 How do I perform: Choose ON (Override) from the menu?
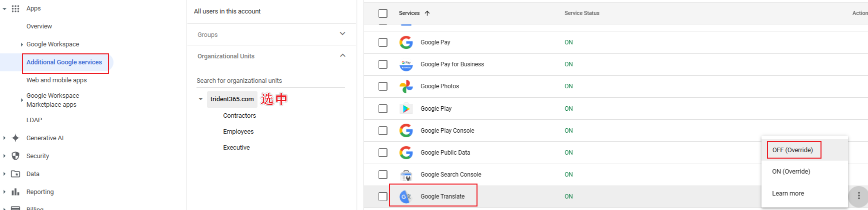tap(791, 172)
